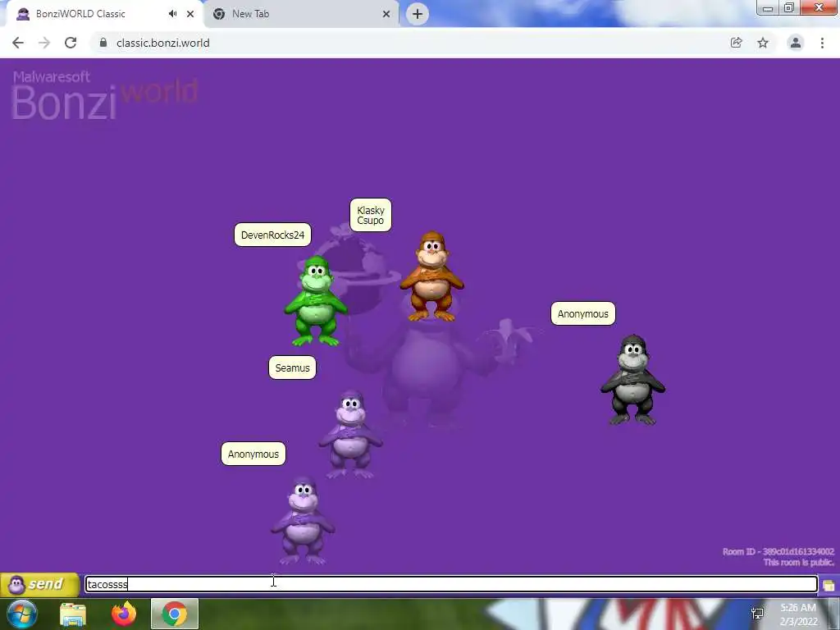Open a new browser tab with plus
Viewport: 840px width, 630px height.
click(418, 14)
